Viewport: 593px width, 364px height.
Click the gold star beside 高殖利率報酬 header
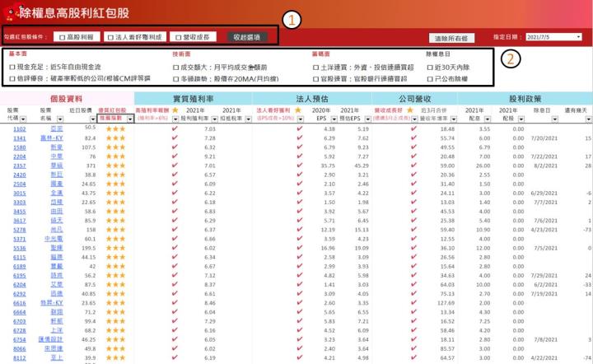click(x=175, y=110)
